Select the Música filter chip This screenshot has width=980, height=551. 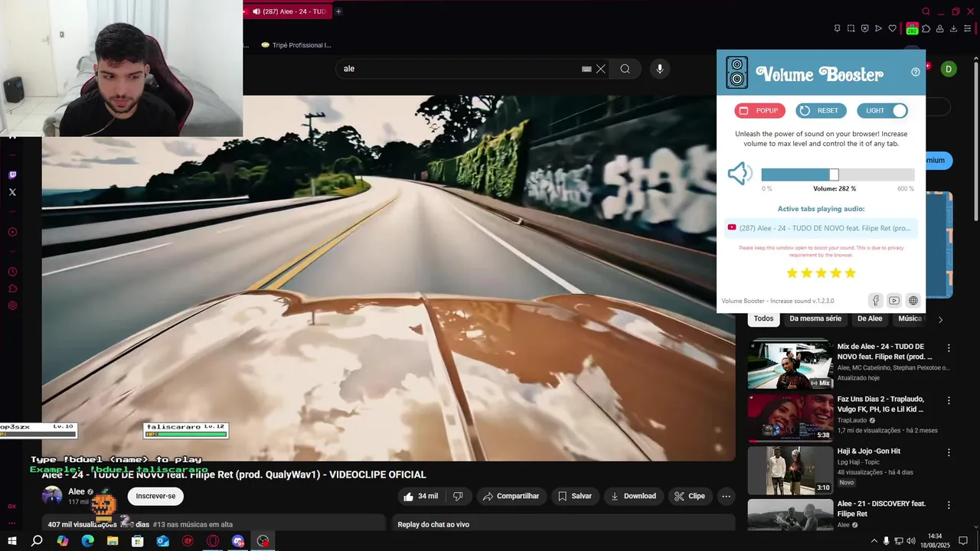(910, 319)
